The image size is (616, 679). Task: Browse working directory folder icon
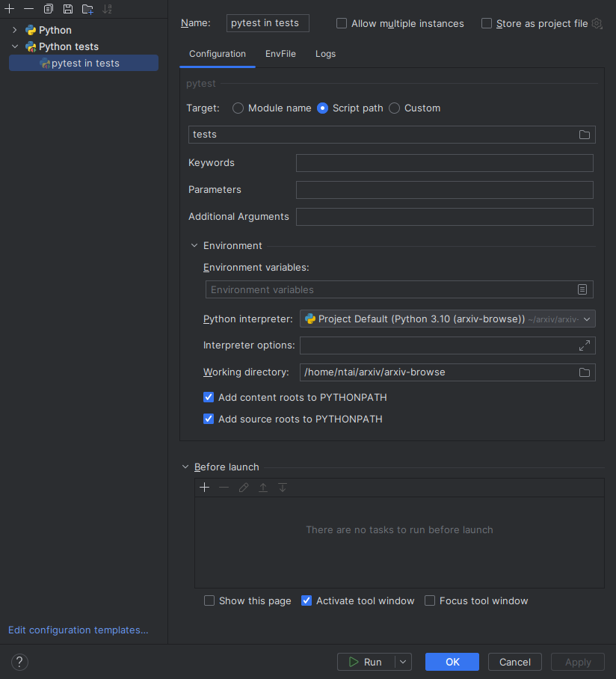[585, 372]
